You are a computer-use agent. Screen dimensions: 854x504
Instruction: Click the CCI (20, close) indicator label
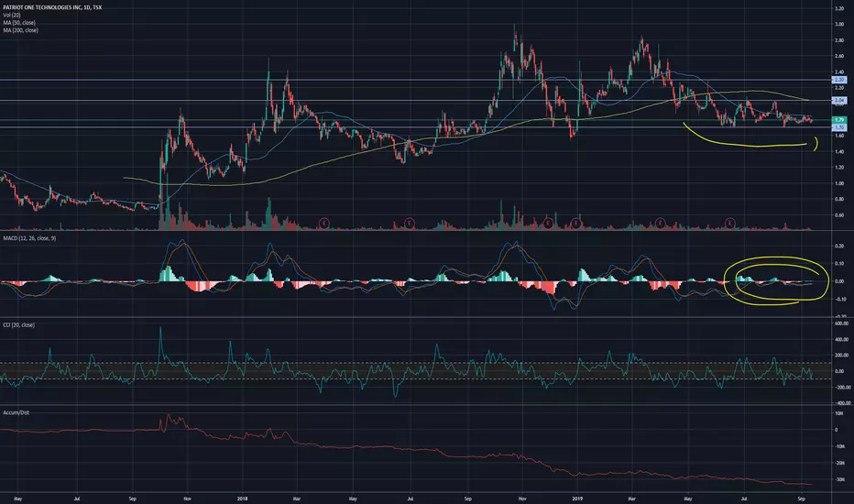pyautogui.click(x=18, y=325)
